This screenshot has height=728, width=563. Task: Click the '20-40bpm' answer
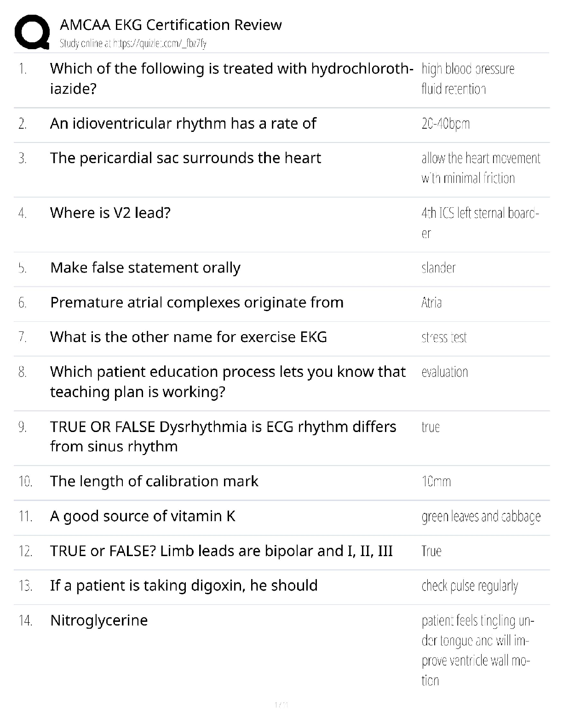pos(445,124)
